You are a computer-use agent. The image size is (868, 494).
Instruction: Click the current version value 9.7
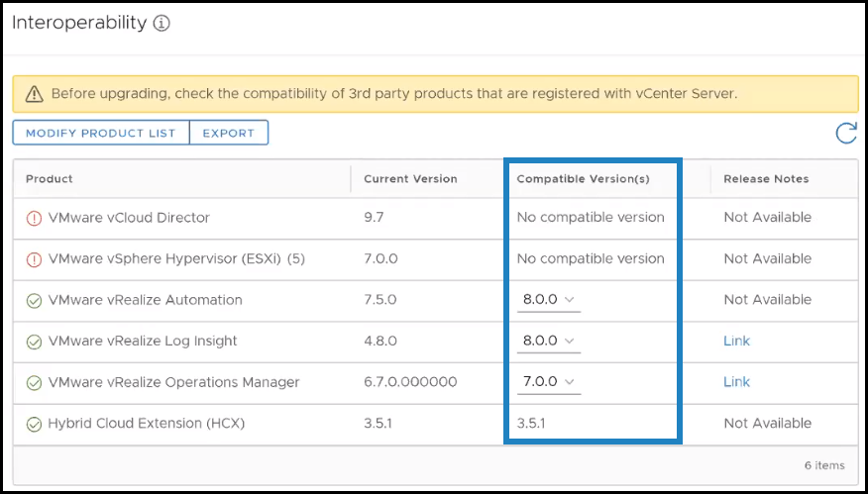click(374, 218)
